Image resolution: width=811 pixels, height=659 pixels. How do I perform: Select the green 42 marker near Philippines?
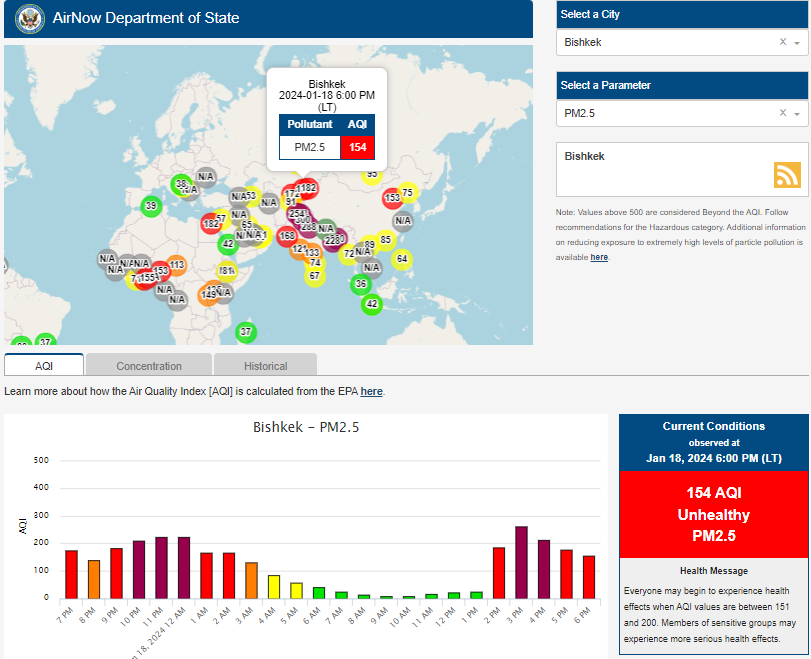372,304
